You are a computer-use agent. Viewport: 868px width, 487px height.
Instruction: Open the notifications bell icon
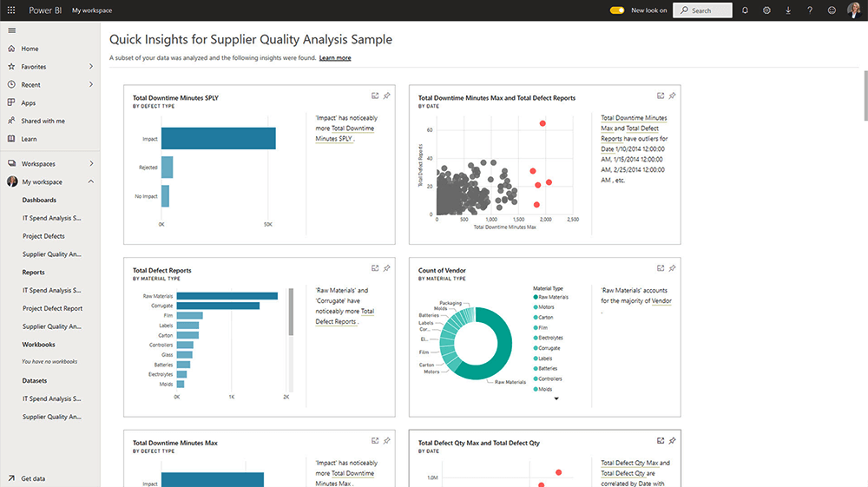pyautogui.click(x=745, y=10)
